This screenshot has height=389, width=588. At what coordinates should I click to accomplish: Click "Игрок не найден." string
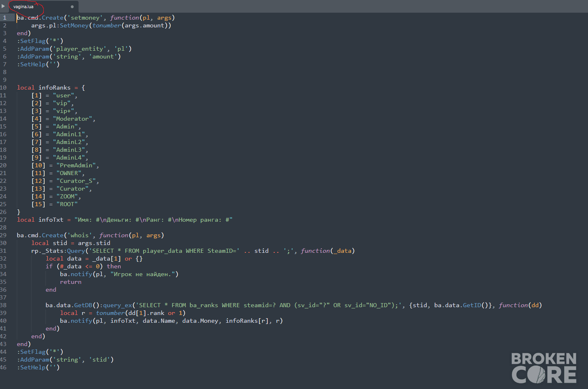point(143,274)
